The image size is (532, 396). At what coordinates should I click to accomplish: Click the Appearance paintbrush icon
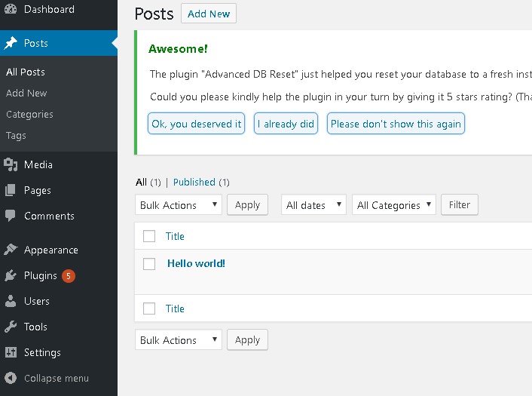pos(11,250)
